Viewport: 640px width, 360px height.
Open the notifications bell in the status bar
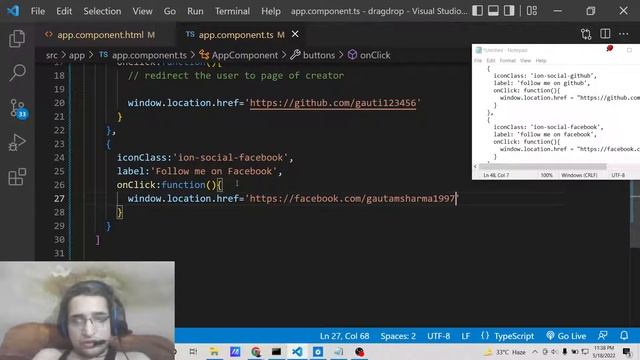point(624,336)
